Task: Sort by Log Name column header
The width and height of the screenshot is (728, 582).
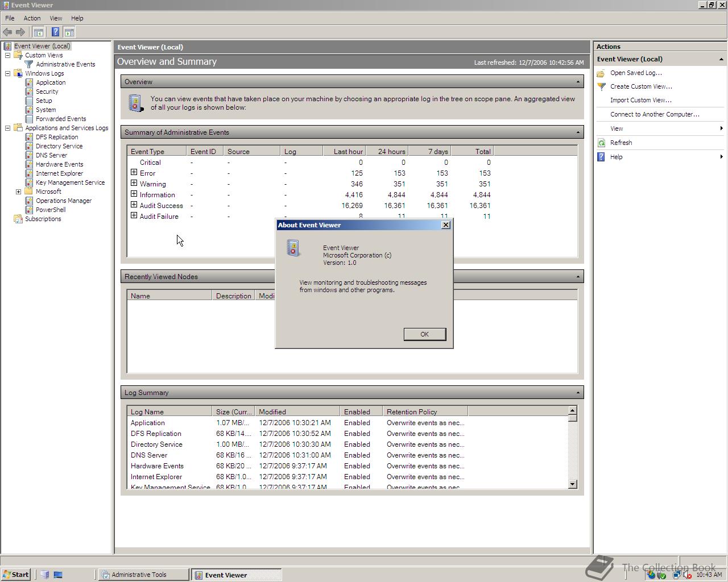Action: tap(169, 412)
